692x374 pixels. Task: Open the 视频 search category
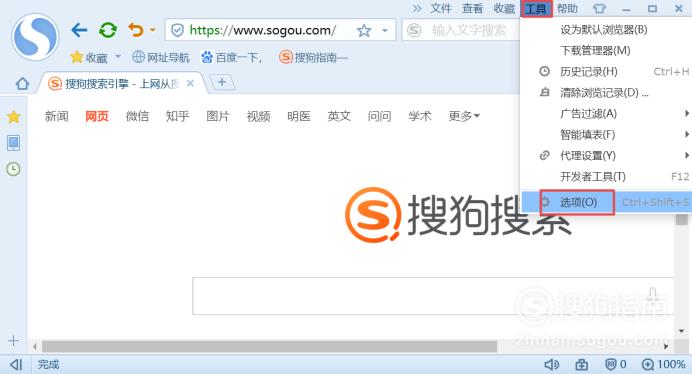[x=258, y=116]
